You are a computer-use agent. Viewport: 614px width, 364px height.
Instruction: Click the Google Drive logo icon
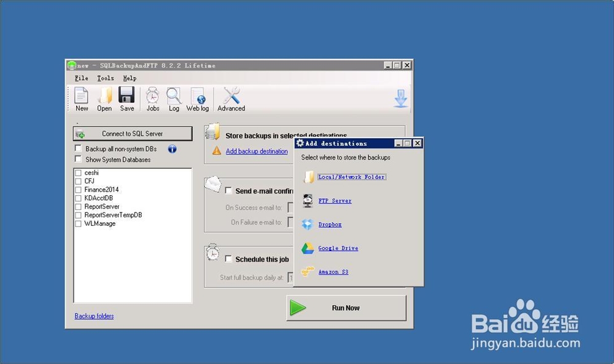coord(308,248)
